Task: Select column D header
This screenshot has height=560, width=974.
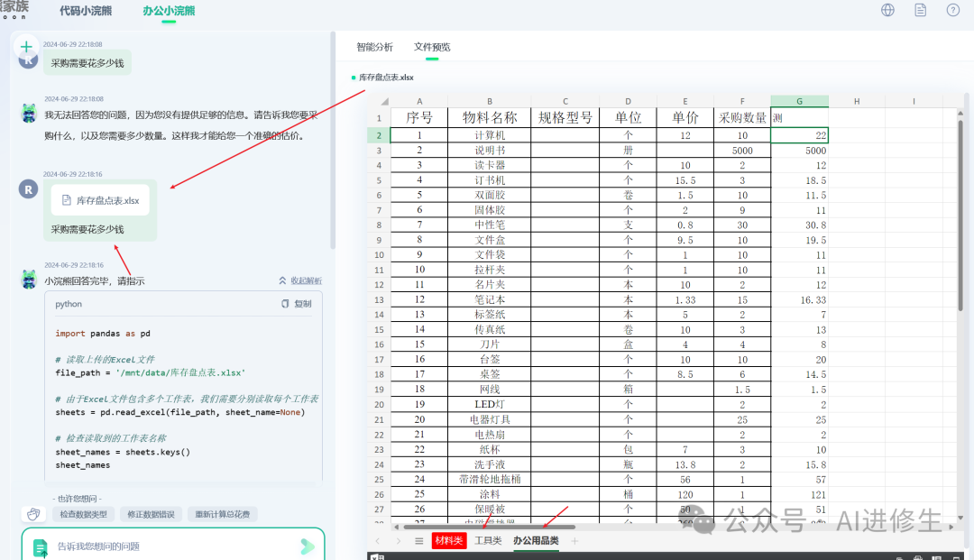Action: (x=628, y=101)
